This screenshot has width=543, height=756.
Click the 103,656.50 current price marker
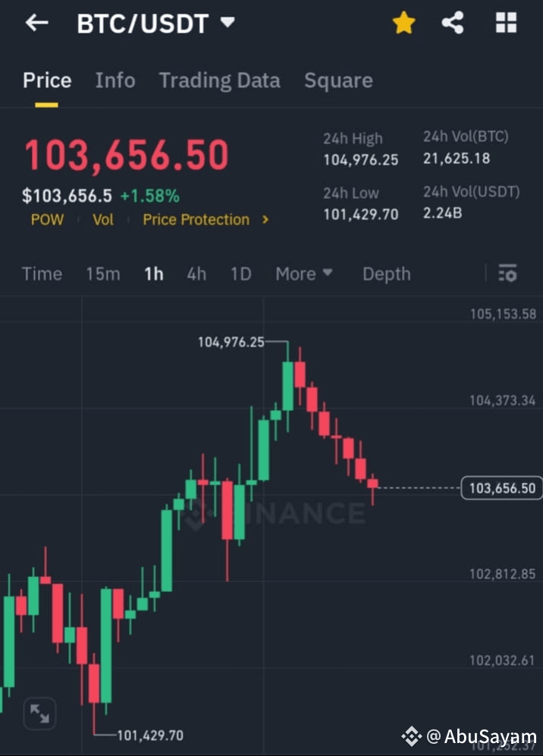(x=501, y=488)
